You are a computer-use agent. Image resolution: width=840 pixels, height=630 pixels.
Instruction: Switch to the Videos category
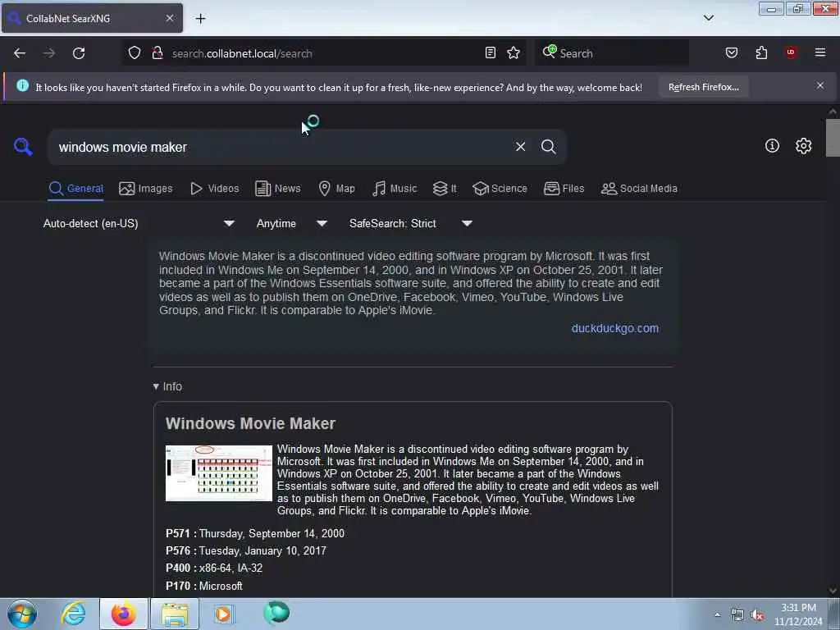(214, 189)
